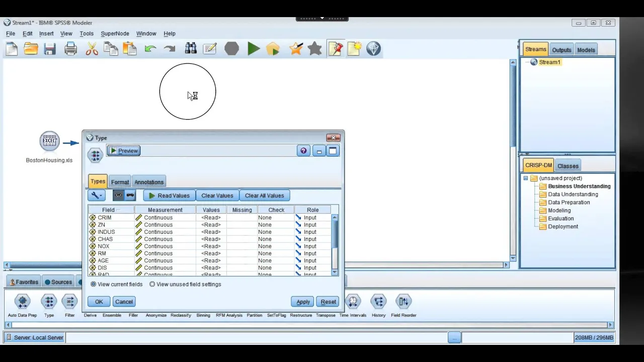The width and height of the screenshot is (644, 362).
Task: Select View unused field settings radio button
Action: click(152, 284)
